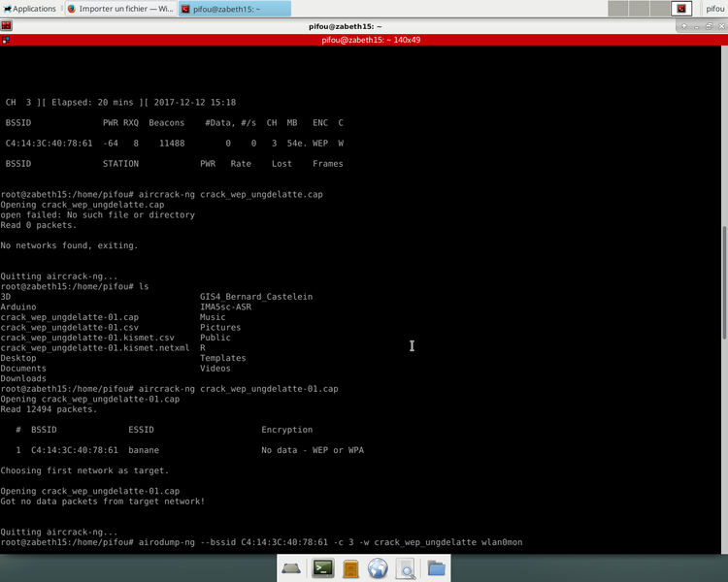Open the Application Finder magnifier icon
The image size is (728, 582).
(x=406, y=568)
